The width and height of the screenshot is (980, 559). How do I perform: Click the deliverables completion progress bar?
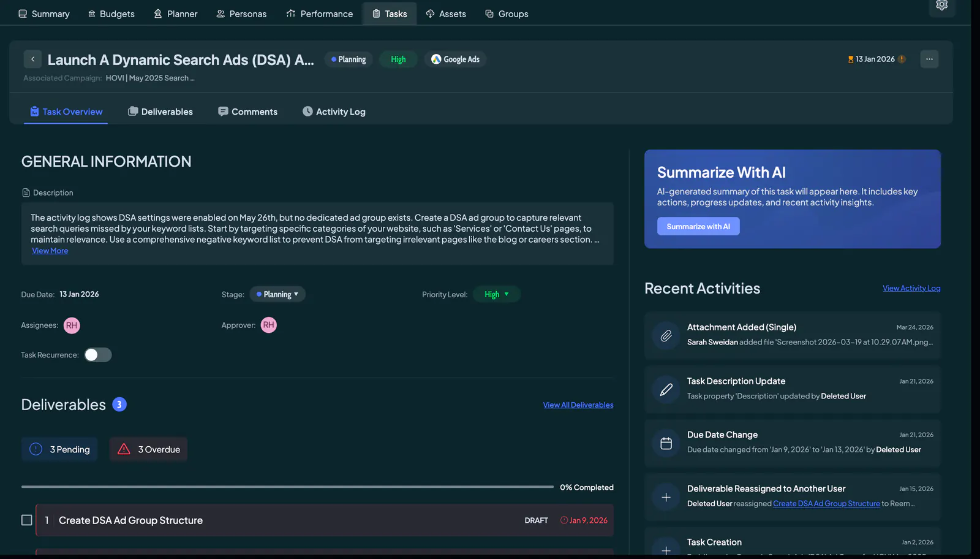(287, 487)
